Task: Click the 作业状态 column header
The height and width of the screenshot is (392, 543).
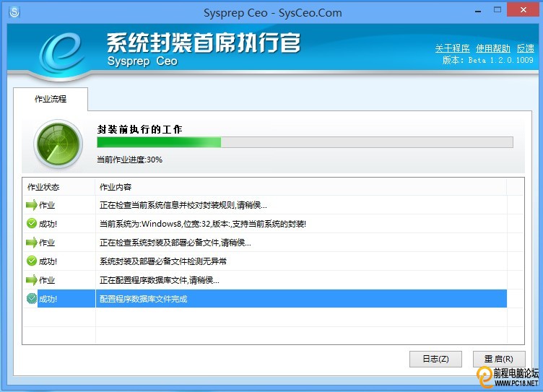Action: (x=43, y=187)
